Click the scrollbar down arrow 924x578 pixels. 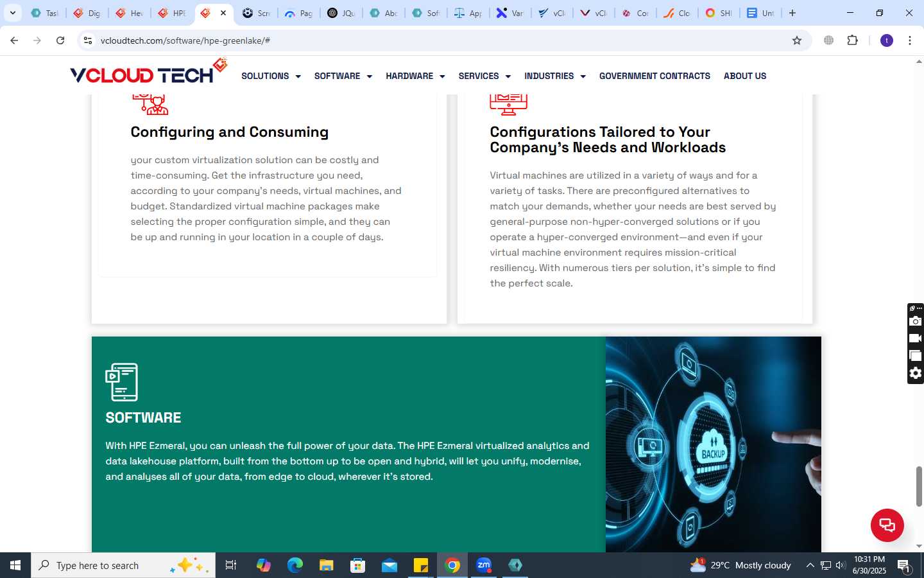coord(919,547)
